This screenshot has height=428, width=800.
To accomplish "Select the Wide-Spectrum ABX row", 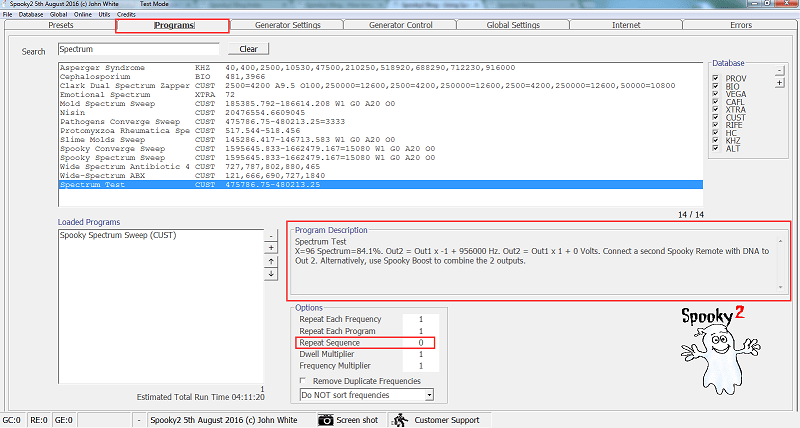I will [x=381, y=176].
